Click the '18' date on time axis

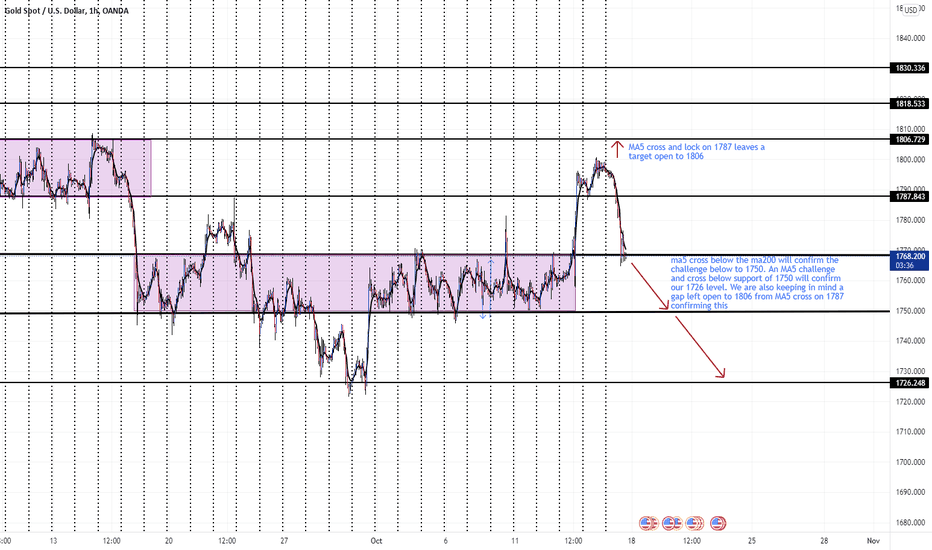631,541
